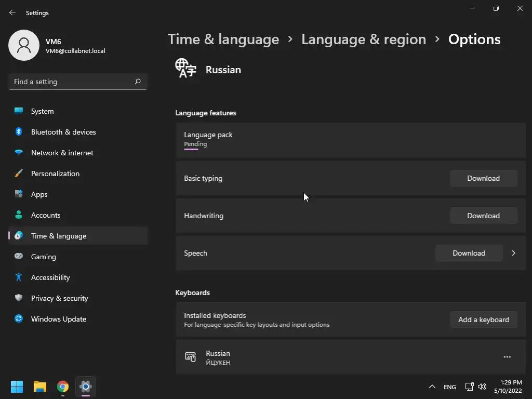
Task: Click the Add a keyboard button
Action: 483,320
